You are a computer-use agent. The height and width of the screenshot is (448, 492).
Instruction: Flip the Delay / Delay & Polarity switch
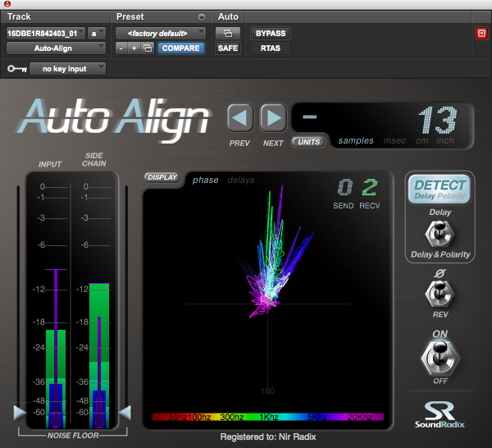(440, 234)
